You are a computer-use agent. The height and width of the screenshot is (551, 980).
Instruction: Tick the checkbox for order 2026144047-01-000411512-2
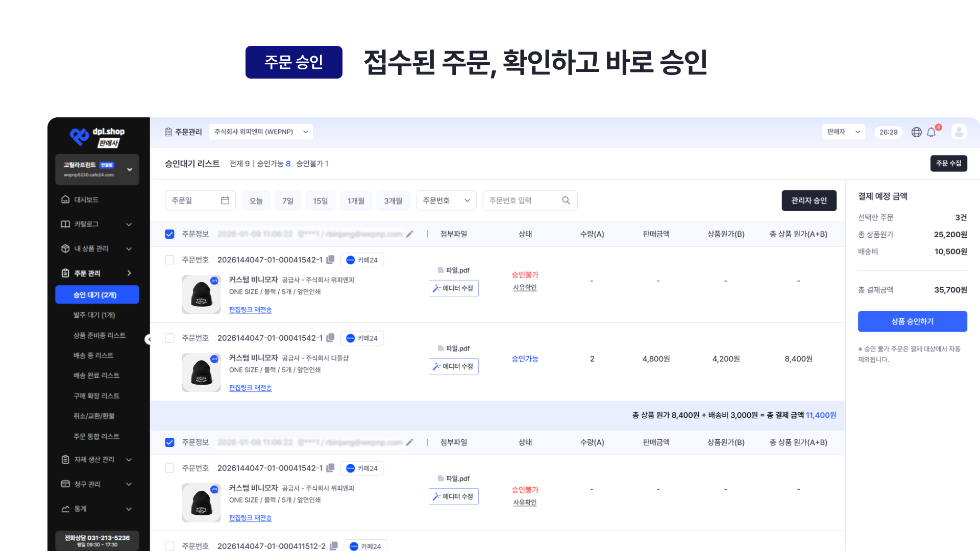pyautogui.click(x=169, y=546)
